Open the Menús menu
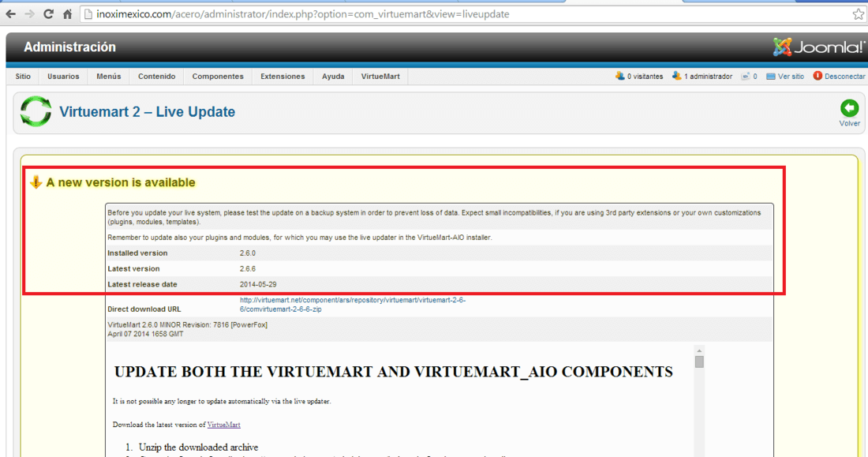 [109, 77]
